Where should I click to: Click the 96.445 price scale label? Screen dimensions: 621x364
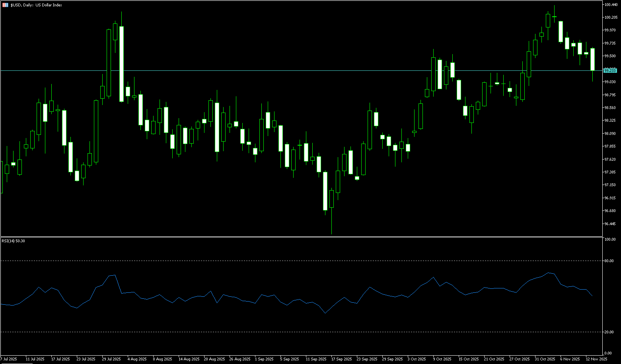[x=610, y=224]
